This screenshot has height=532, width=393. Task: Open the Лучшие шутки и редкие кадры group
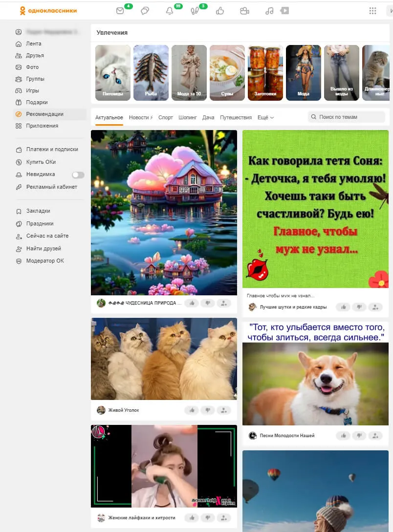click(x=293, y=307)
